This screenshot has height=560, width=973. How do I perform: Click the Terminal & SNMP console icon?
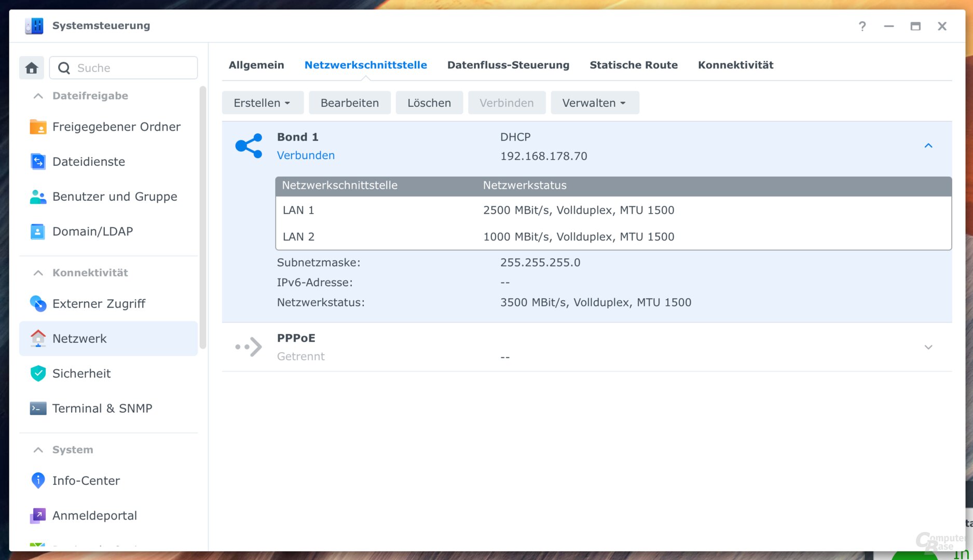click(x=38, y=408)
